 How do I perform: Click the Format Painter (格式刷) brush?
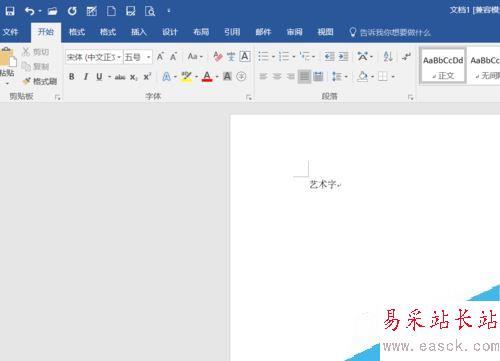pos(27,81)
